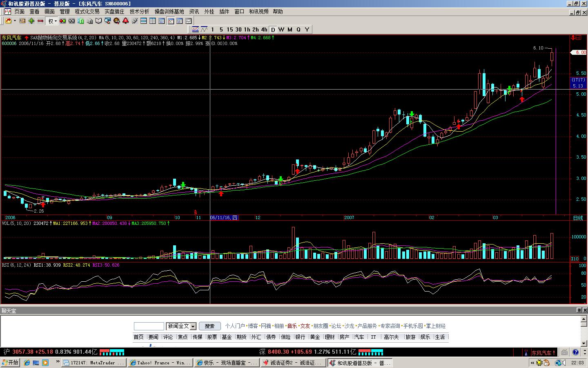Click the red alarm bell icon
The height and width of the screenshot is (368, 588).
(x=125, y=21)
